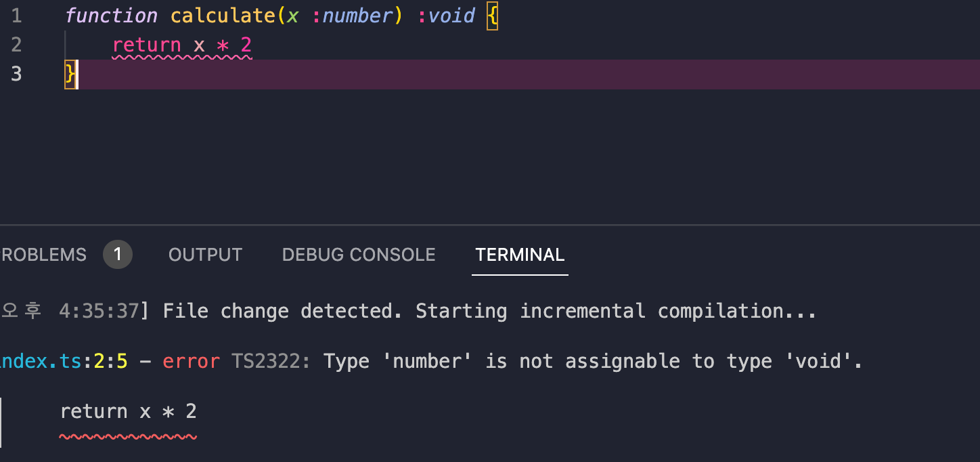Switch to the OUTPUT tab
980x462 pixels.
(205, 255)
